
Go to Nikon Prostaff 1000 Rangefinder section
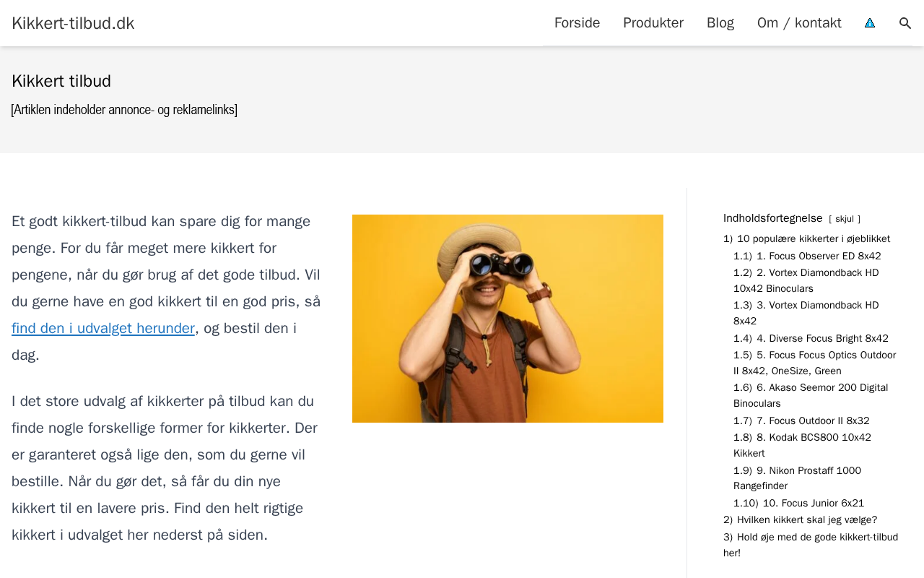pyautogui.click(x=797, y=478)
